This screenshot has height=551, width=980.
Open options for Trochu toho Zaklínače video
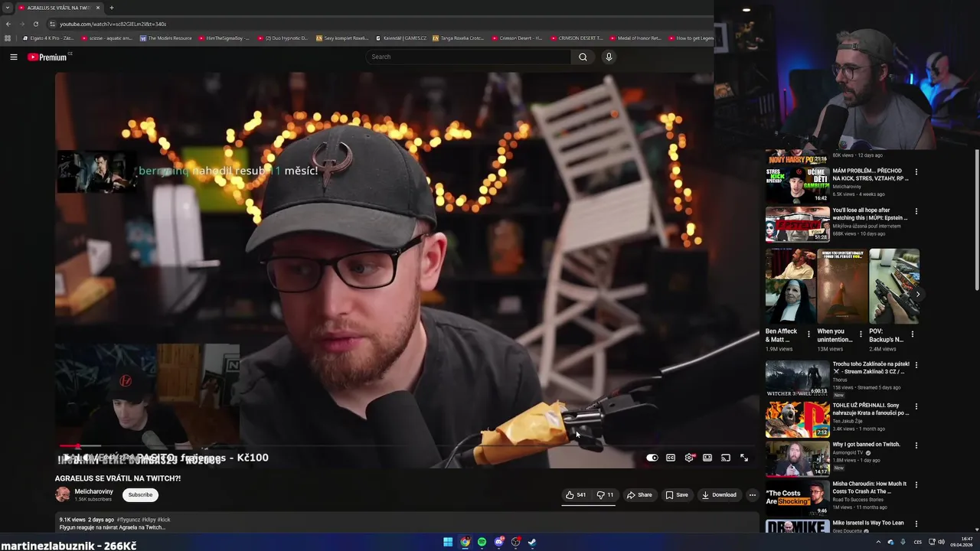tap(916, 365)
